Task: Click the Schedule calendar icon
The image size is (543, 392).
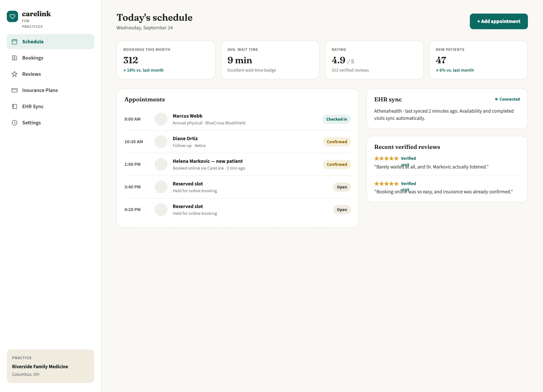Action: [x=15, y=42]
